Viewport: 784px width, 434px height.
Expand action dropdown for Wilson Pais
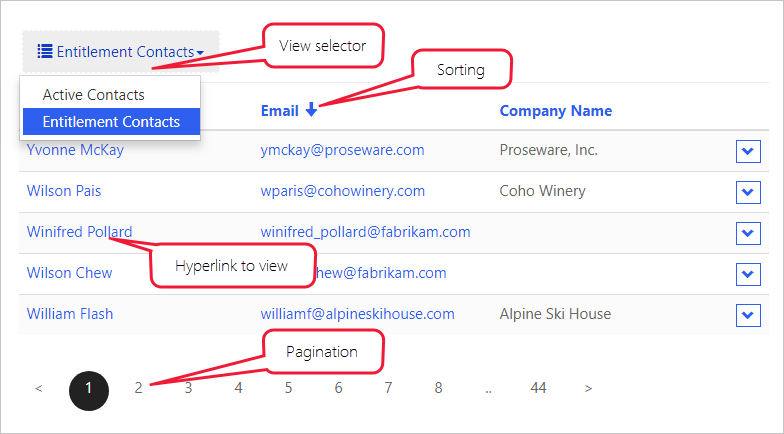coord(748,191)
